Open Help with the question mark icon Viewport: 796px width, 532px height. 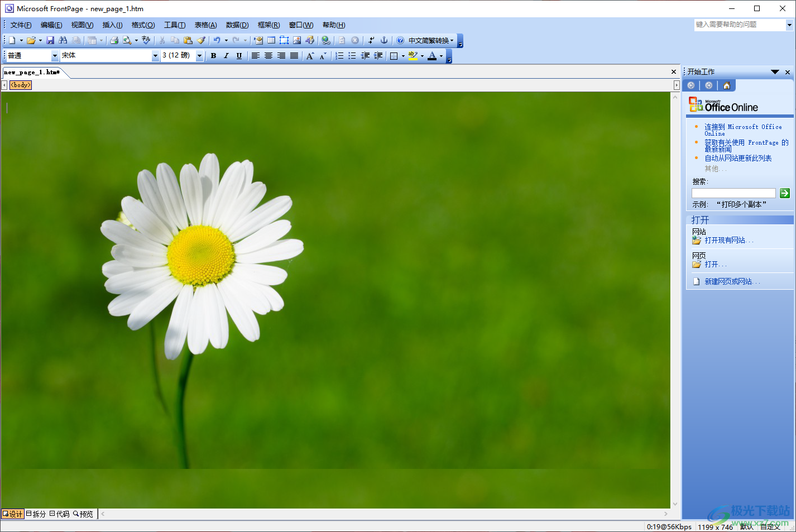[x=400, y=40]
